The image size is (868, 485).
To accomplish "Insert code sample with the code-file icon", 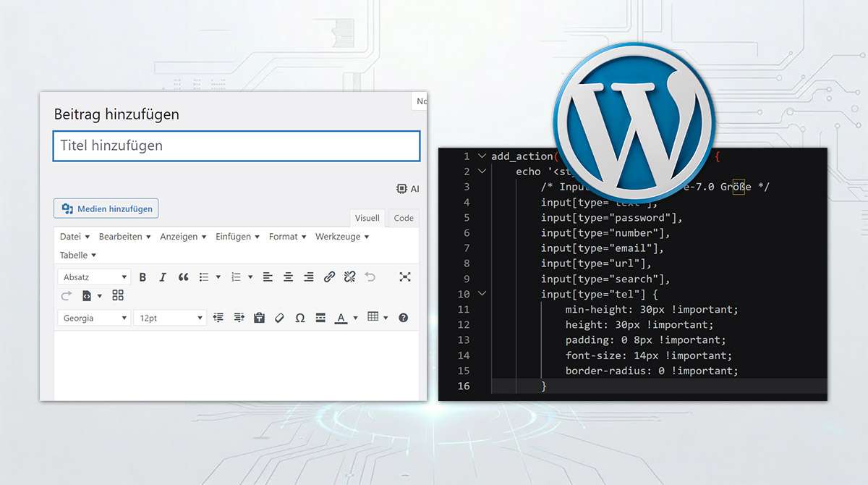I will click(x=87, y=295).
